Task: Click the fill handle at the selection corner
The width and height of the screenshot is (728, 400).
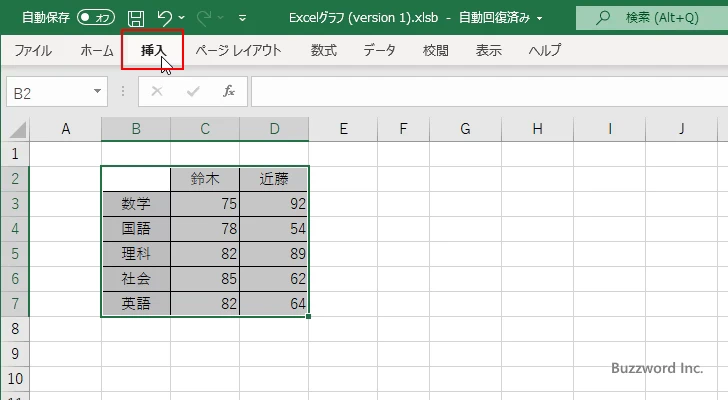Action: [309, 316]
